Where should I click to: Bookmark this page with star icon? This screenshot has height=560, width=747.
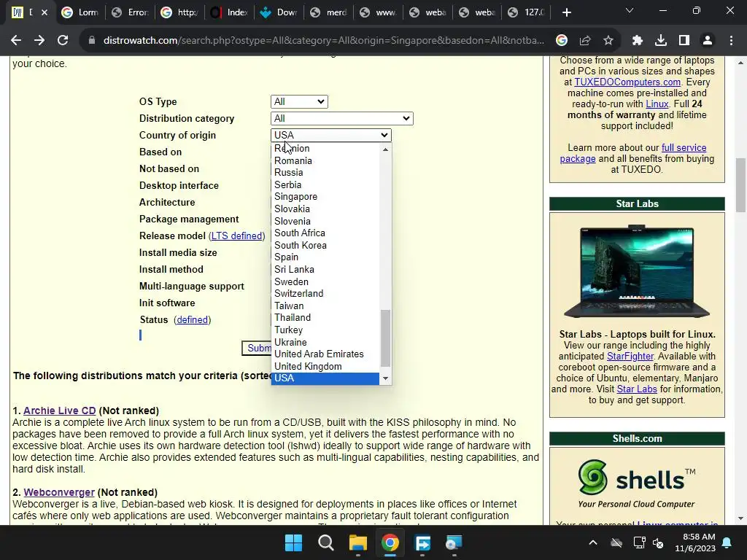pos(608,41)
